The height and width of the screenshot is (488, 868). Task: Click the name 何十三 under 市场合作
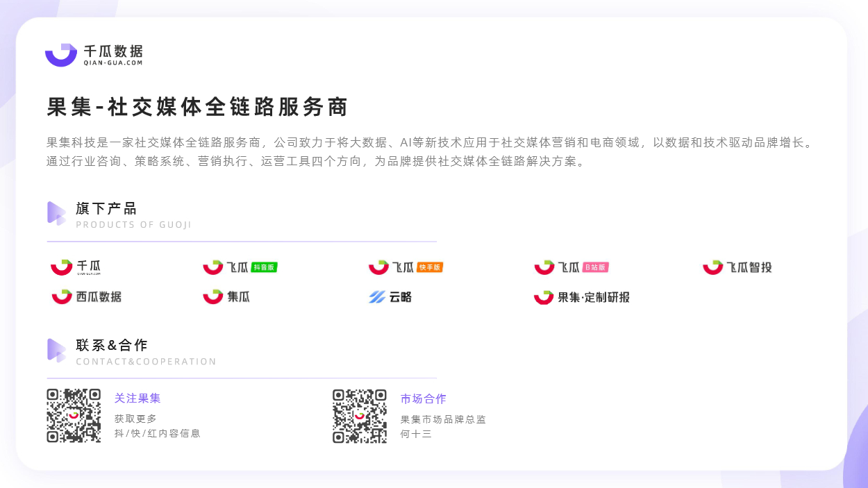(x=416, y=434)
